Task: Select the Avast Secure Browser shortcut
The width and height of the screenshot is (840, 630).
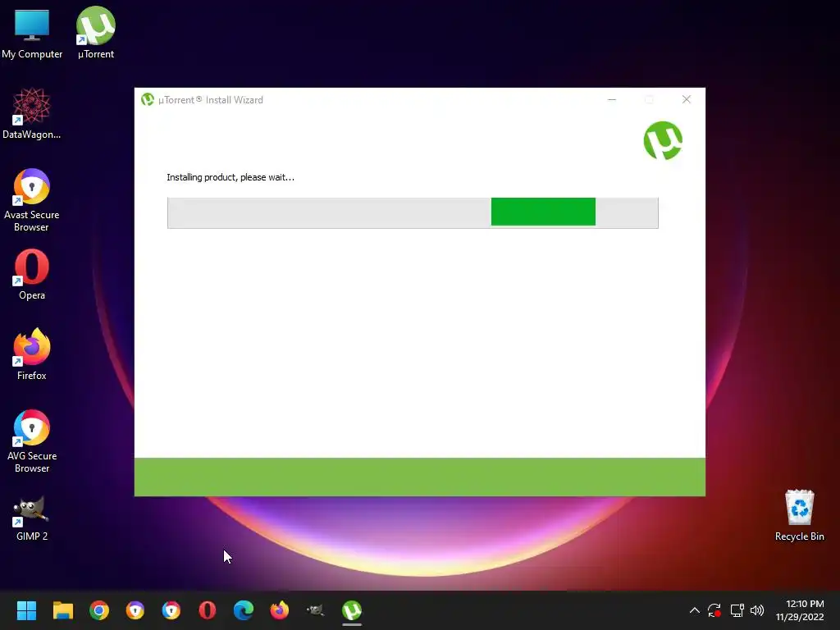Action: pyautogui.click(x=32, y=200)
